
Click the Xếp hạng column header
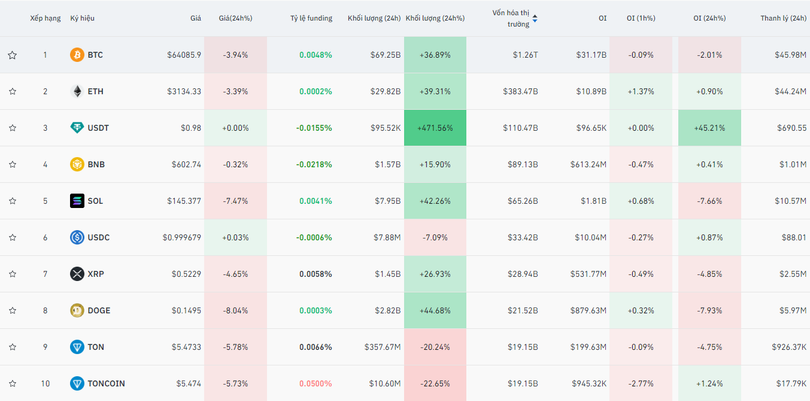click(x=45, y=18)
